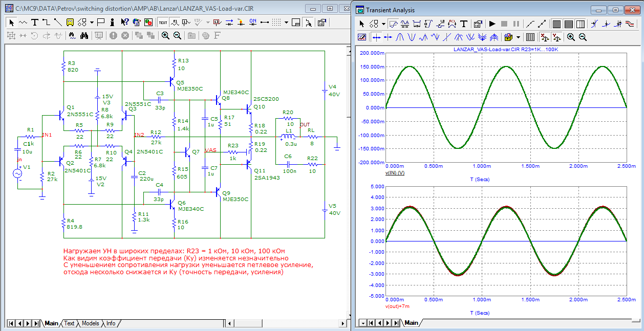Open the Text tab of schematic

pyautogui.click(x=69, y=323)
